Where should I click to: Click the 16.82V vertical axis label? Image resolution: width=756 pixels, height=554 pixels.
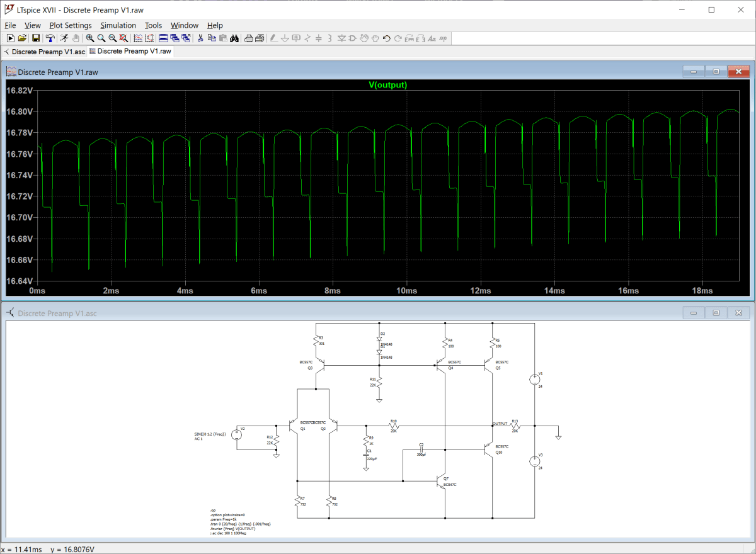[19, 91]
